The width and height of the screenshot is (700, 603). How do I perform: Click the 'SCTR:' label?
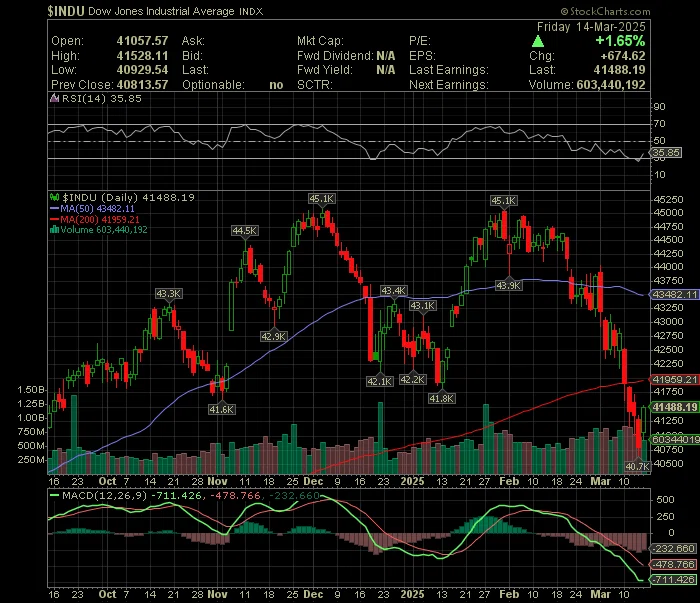pos(315,85)
